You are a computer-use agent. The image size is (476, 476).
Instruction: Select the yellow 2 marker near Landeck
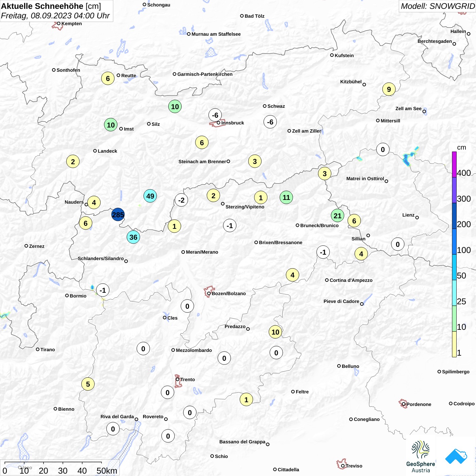[x=73, y=161]
